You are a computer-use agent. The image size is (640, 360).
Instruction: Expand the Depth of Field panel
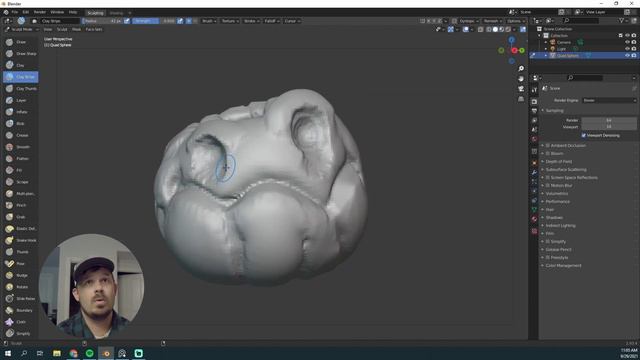[x=559, y=162]
